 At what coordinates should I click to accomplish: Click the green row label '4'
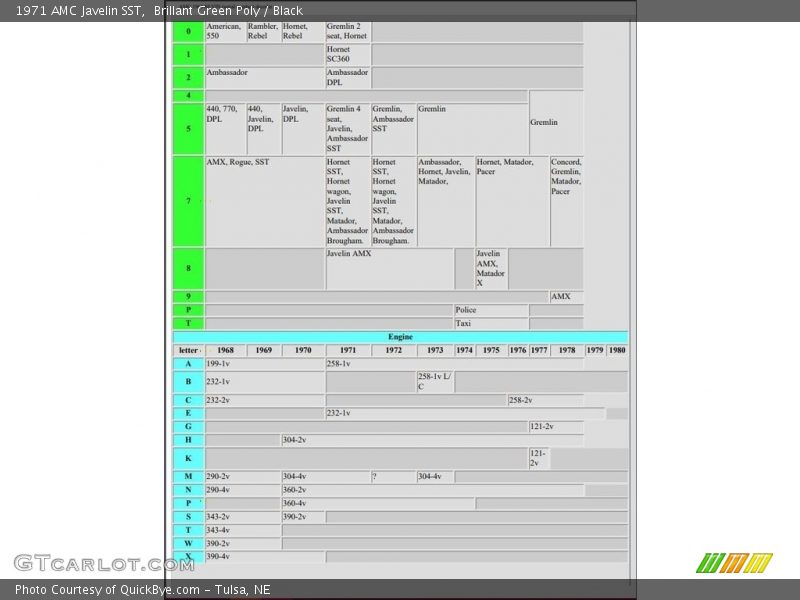(x=188, y=95)
